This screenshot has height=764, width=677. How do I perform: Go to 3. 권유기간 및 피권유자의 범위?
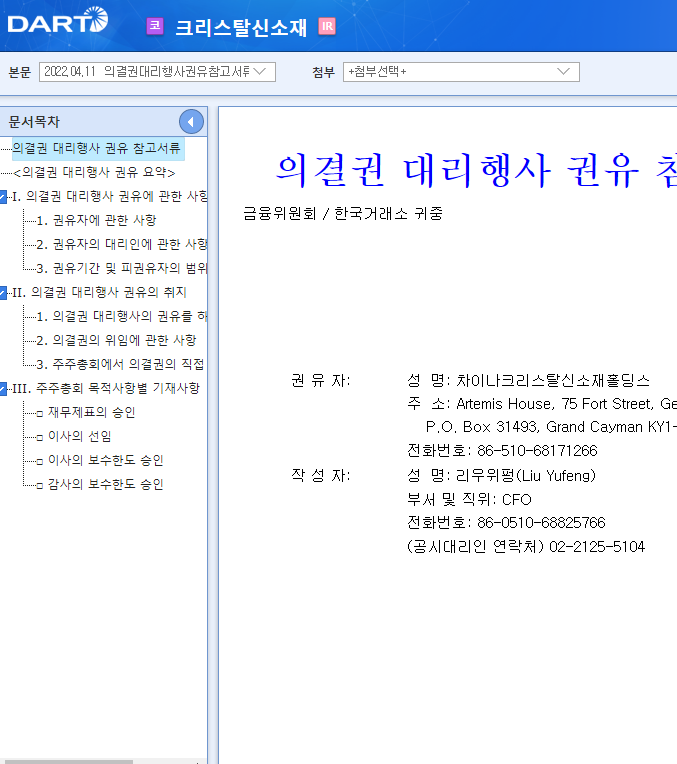122,268
